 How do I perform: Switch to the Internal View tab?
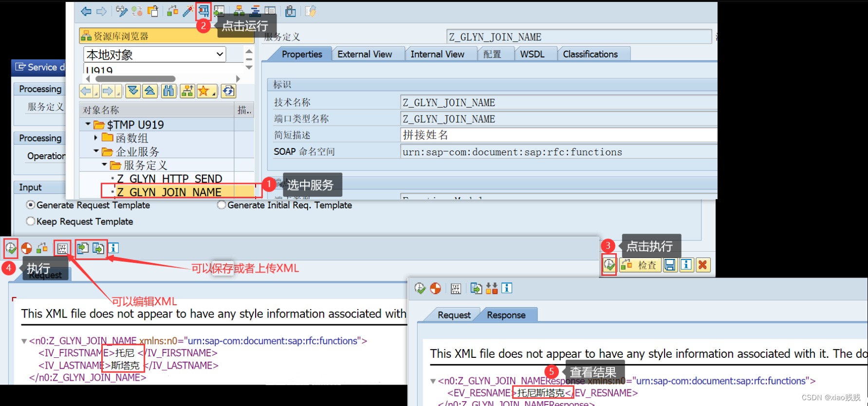437,54
